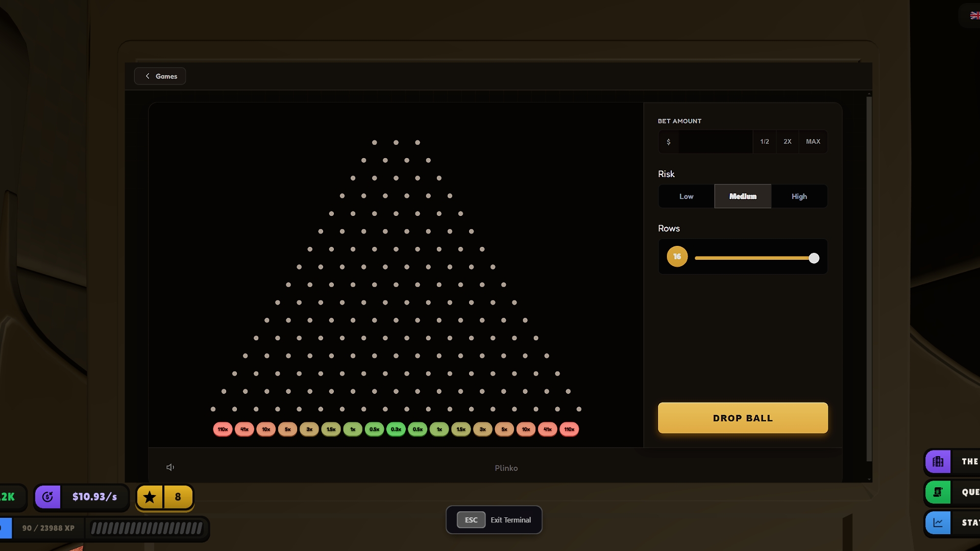Select High risk option
Viewport: 980px width, 551px height.
pyautogui.click(x=799, y=196)
